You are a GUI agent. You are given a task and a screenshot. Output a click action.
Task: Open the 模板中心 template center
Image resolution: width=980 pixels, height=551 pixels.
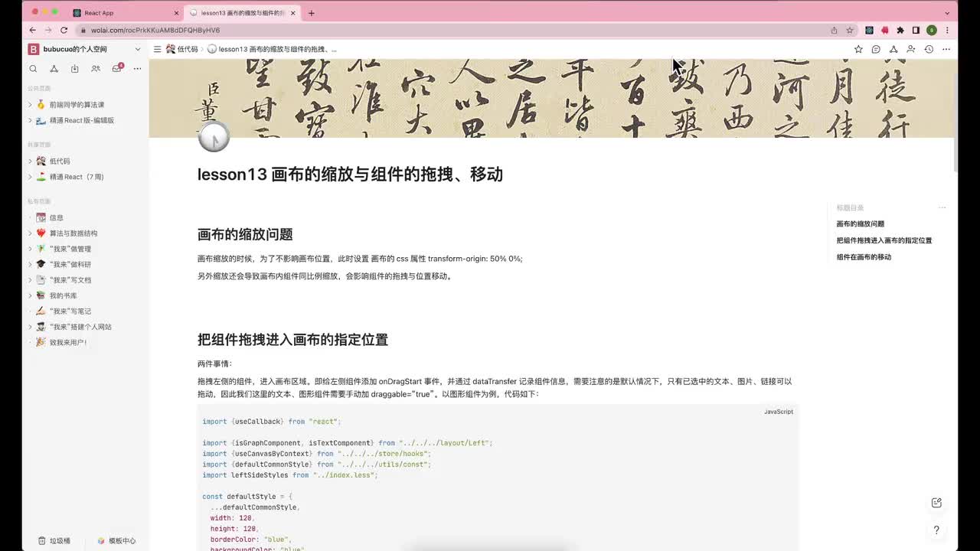click(x=116, y=540)
